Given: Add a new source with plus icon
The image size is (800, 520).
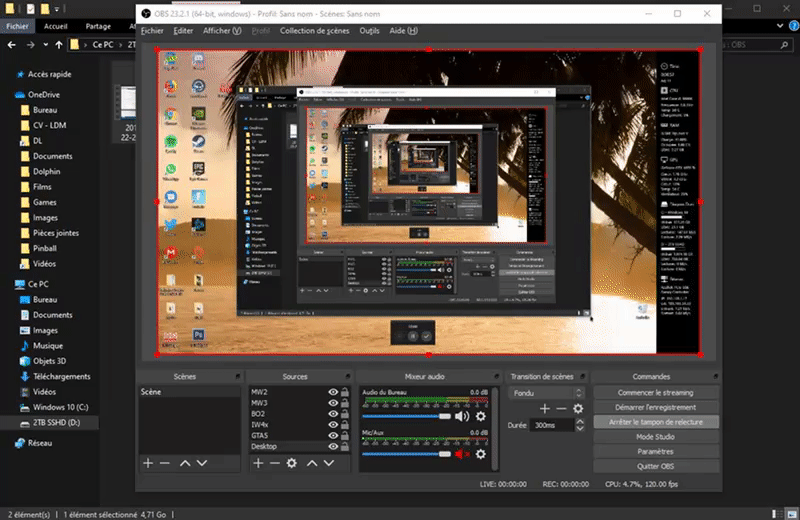Looking at the screenshot, I should [x=258, y=463].
